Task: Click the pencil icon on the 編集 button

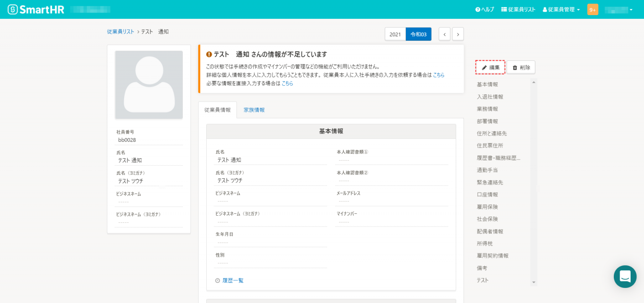Action: pos(484,67)
